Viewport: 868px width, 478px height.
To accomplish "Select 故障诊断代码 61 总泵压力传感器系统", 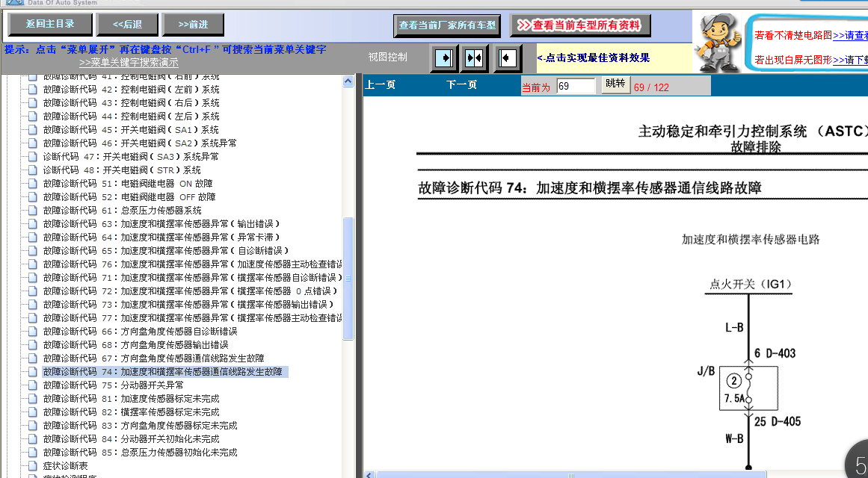I will click(123, 211).
